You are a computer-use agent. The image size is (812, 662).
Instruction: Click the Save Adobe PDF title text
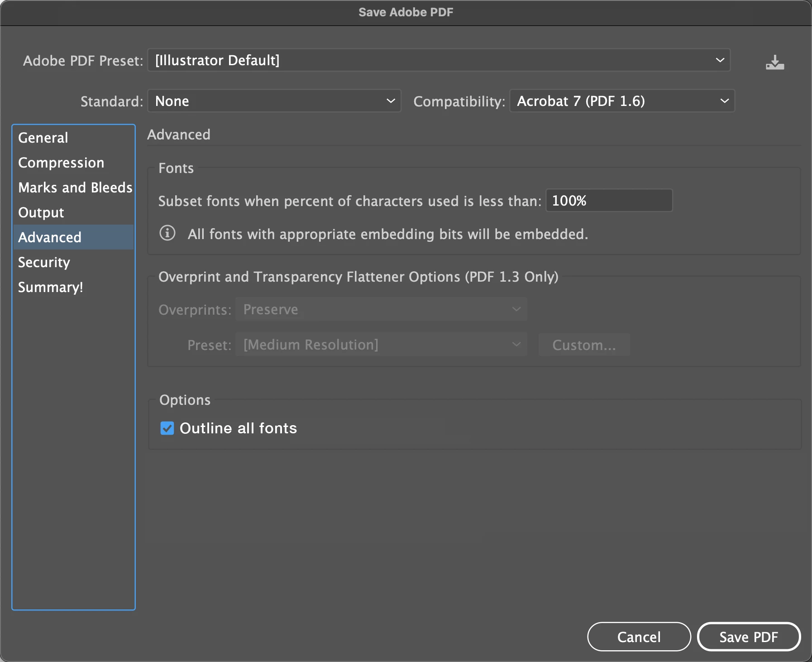point(406,12)
